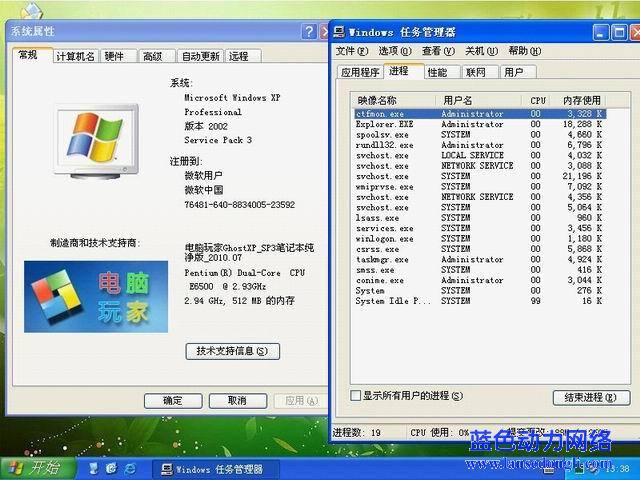Click the CPU 使用: 0% status entry
Image resolution: width=640 pixels, height=480 pixels.
[440, 433]
